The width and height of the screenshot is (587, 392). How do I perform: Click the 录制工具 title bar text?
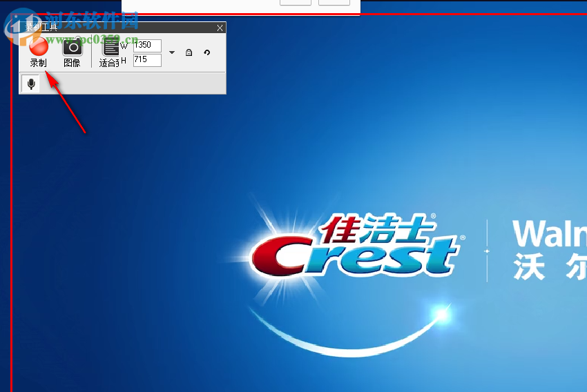tap(41, 28)
